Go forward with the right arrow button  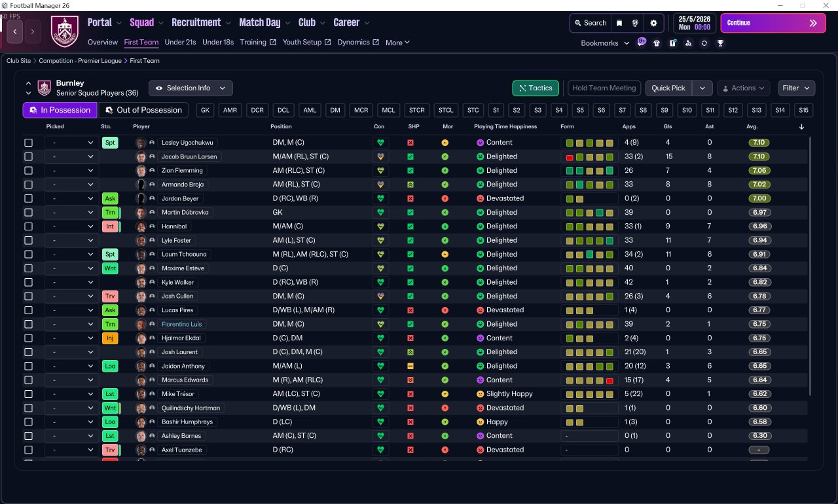click(x=33, y=31)
